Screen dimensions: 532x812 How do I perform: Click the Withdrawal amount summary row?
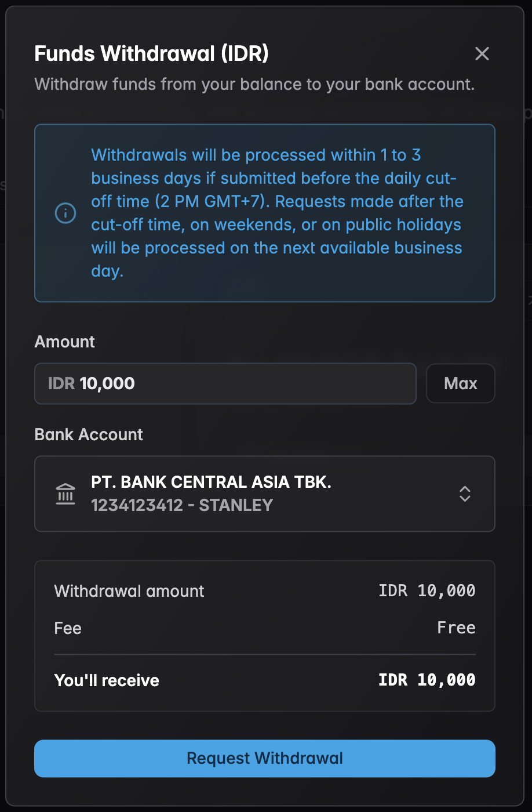tap(265, 590)
